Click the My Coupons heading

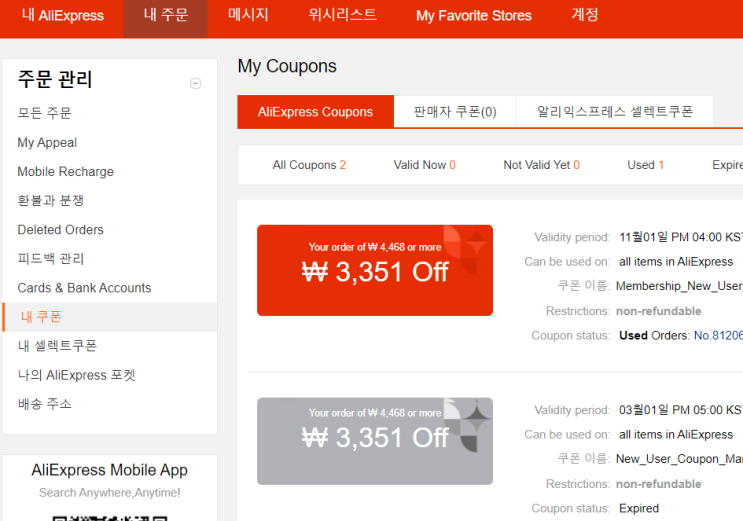[287, 66]
